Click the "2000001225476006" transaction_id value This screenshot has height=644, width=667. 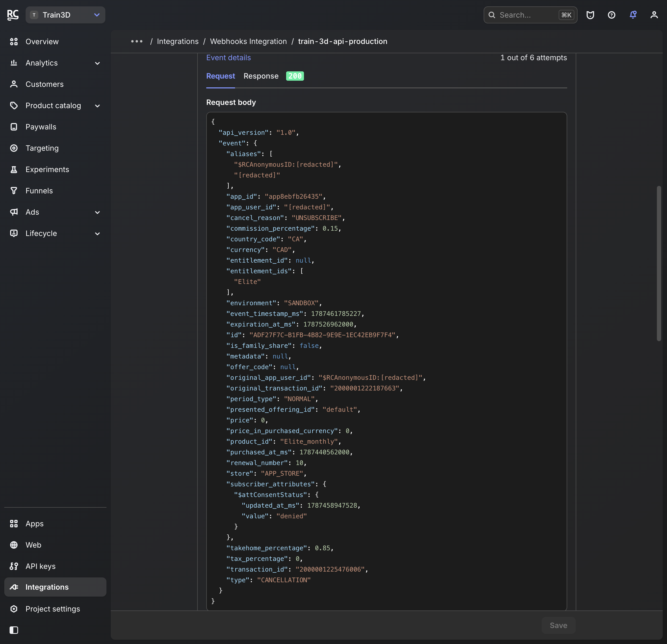coord(330,569)
